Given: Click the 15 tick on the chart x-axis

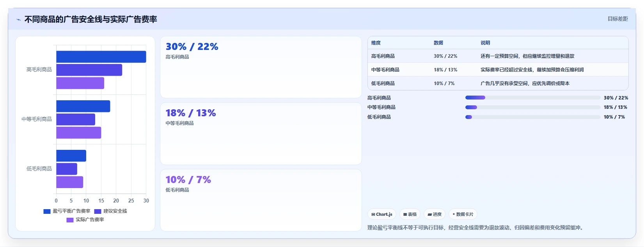Looking at the screenshot, I should (x=101, y=201).
